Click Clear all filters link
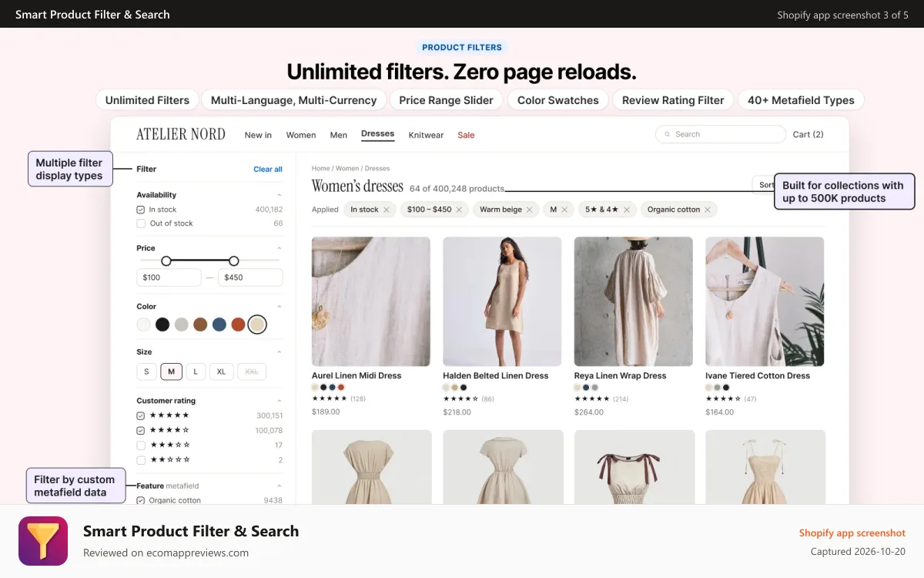This screenshot has height=578, width=924. pos(268,170)
